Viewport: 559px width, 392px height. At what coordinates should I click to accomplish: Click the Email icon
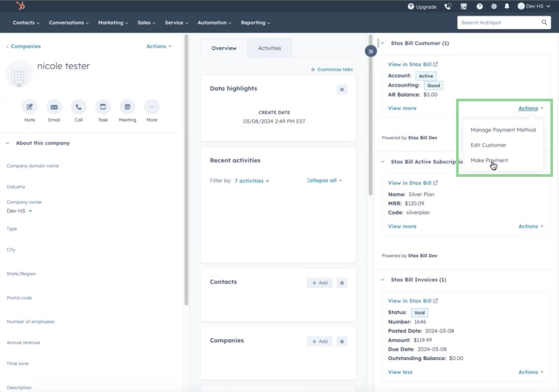tap(54, 107)
